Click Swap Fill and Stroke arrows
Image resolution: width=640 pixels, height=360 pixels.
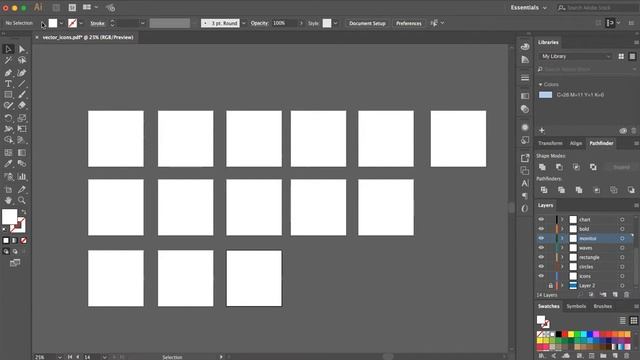tap(24, 212)
